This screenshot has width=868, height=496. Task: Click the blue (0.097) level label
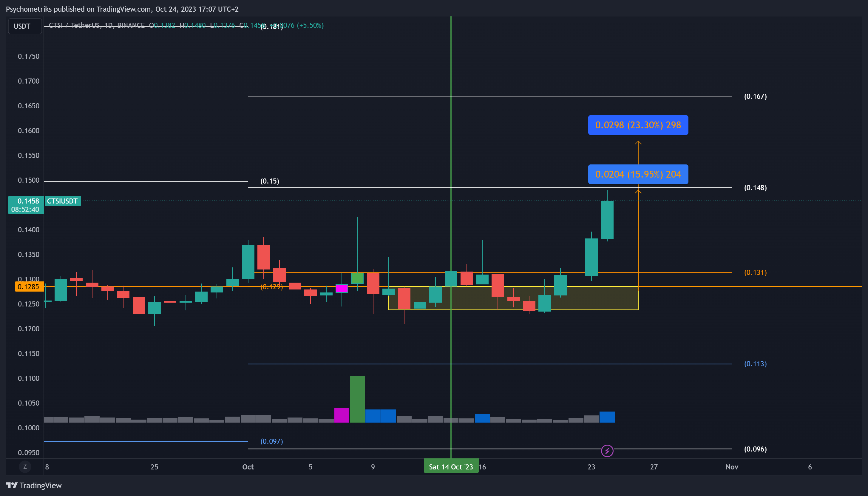(271, 441)
